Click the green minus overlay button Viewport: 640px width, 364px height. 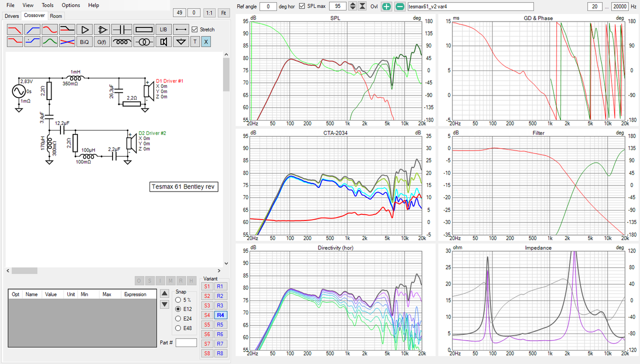(400, 6)
